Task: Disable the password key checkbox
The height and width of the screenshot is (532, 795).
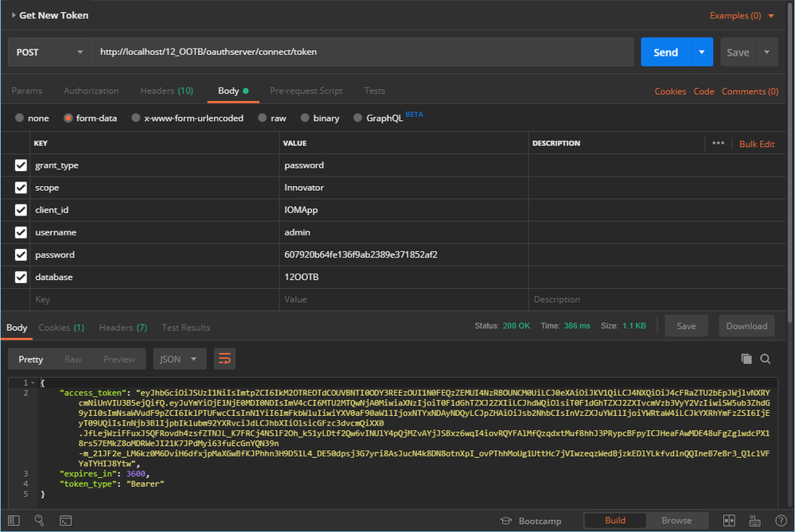Action: coord(21,254)
